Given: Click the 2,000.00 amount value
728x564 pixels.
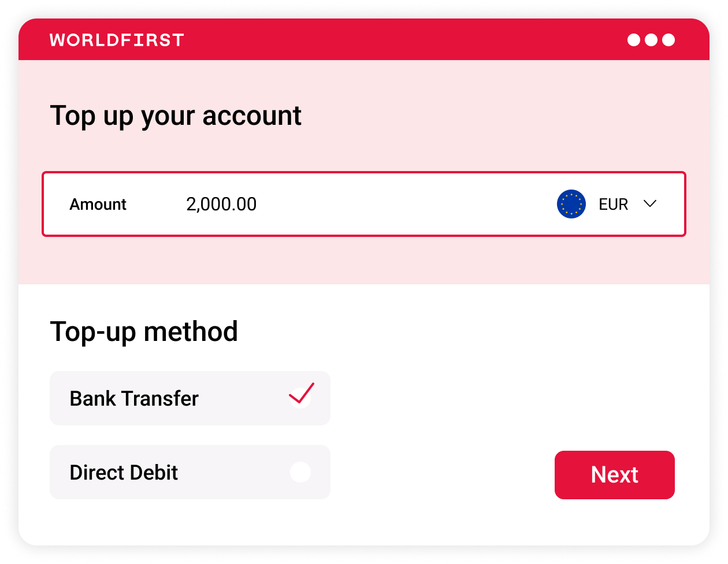Looking at the screenshot, I should (x=221, y=205).
